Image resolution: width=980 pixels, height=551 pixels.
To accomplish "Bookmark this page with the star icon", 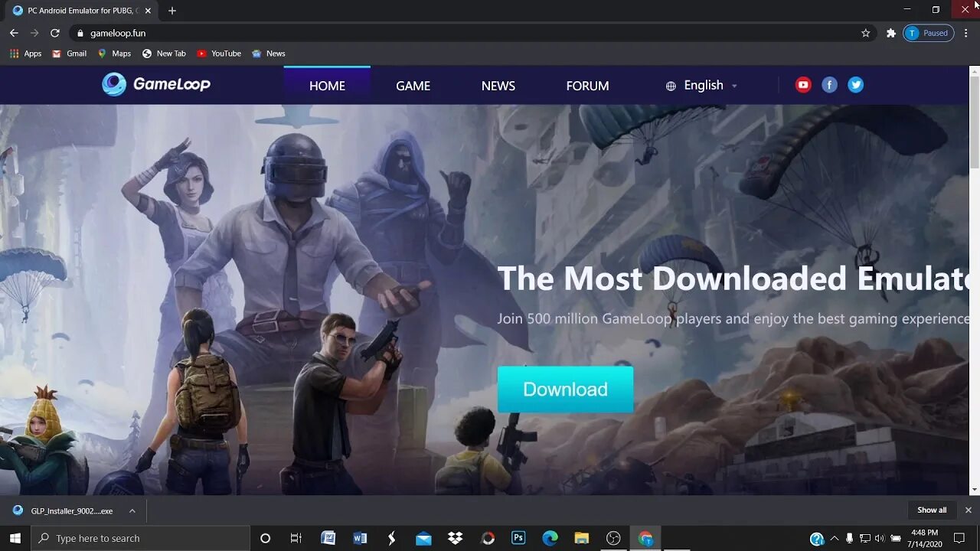I will point(866,33).
